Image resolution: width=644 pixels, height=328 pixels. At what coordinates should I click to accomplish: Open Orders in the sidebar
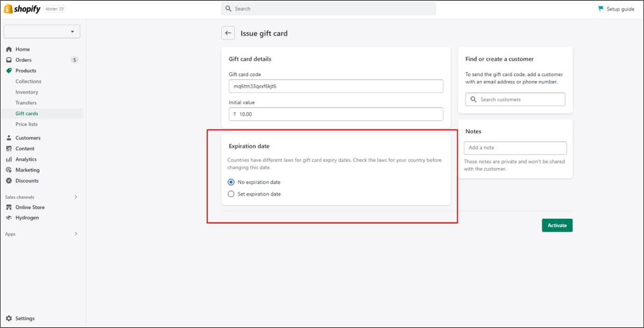[x=24, y=60]
